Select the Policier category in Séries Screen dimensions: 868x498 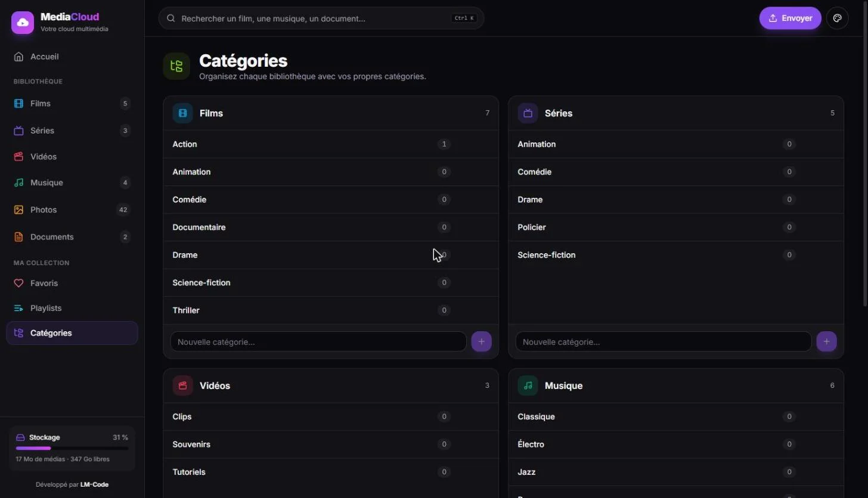676,227
